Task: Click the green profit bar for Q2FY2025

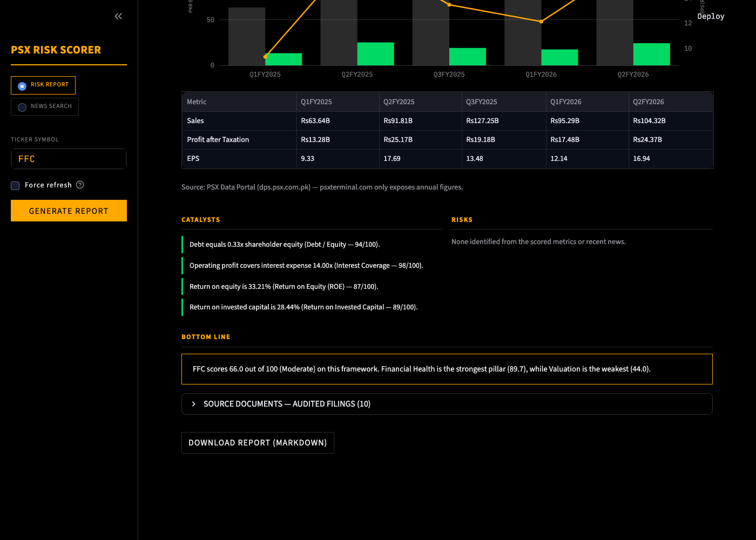Action: pyautogui.click(x=375, y=54)
